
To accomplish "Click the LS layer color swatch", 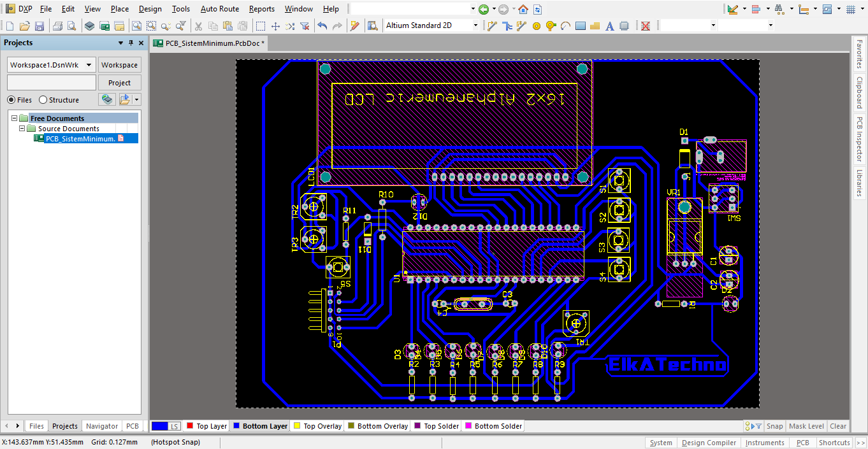I will coord(158,425).
